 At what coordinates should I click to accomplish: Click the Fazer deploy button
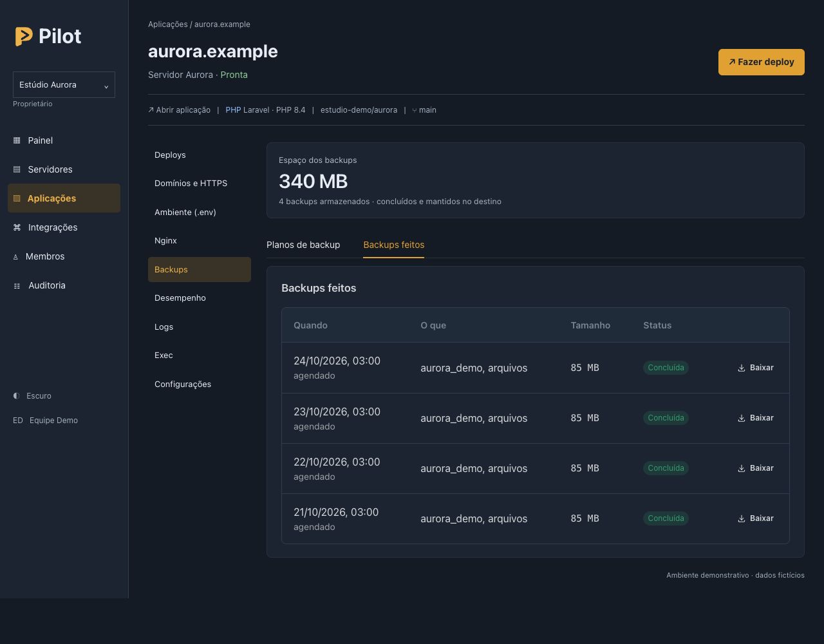point(762,62)
